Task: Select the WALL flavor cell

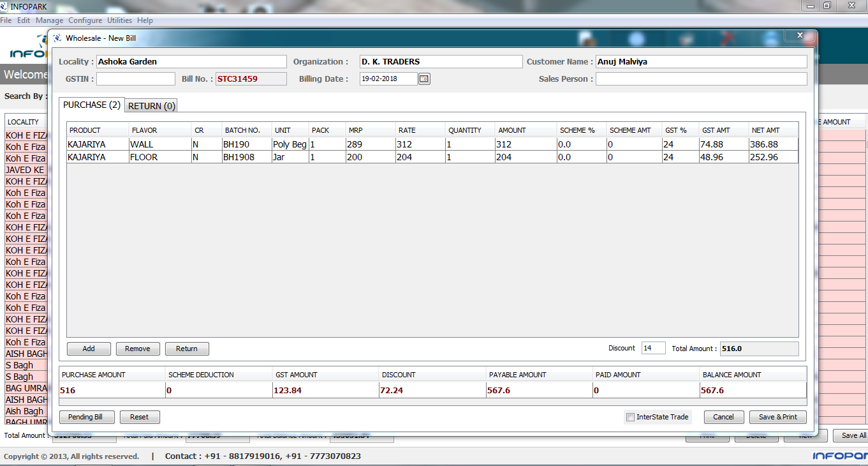Action: (160, 144)
